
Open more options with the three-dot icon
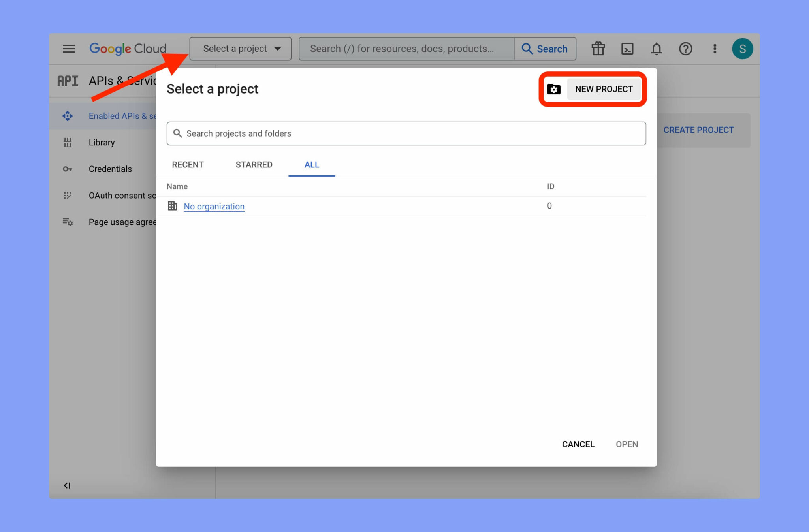(715, 49)
